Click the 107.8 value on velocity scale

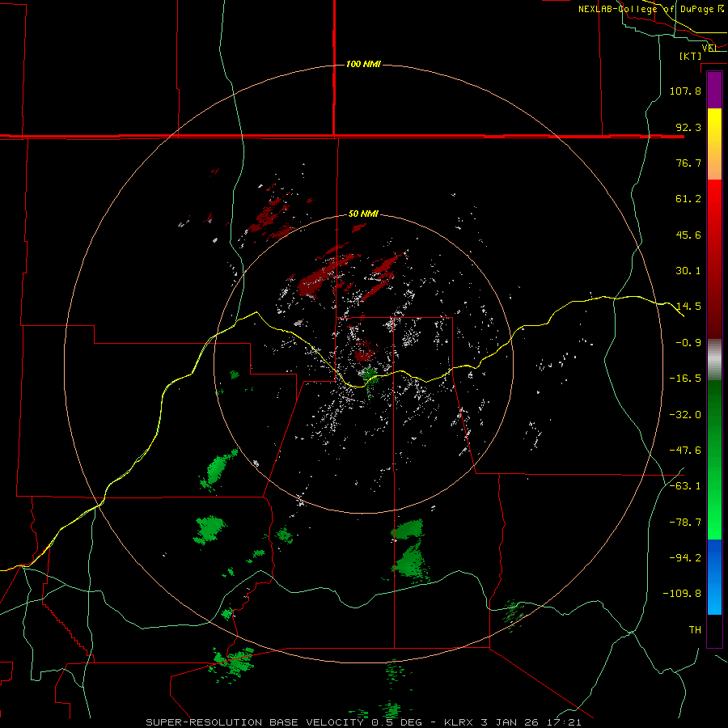coord(685,91)
